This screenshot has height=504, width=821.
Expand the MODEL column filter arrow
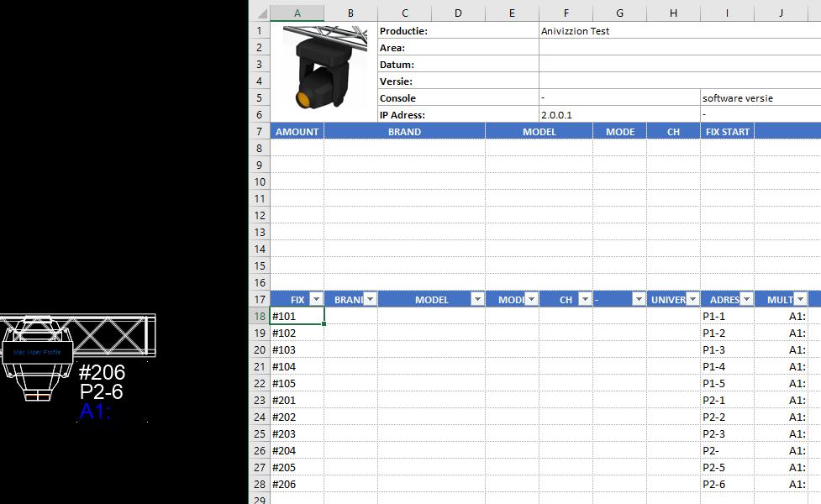click(477, 300)
